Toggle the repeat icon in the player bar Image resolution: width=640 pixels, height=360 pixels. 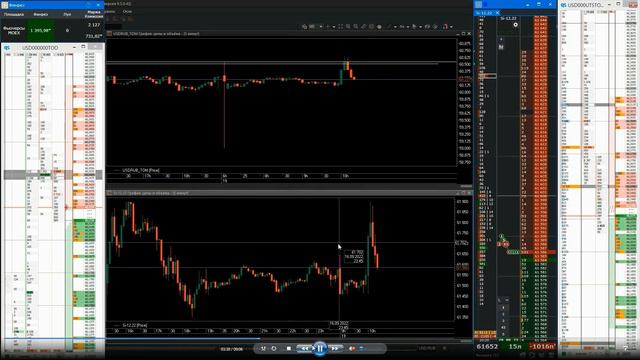(x=274, y=348)
